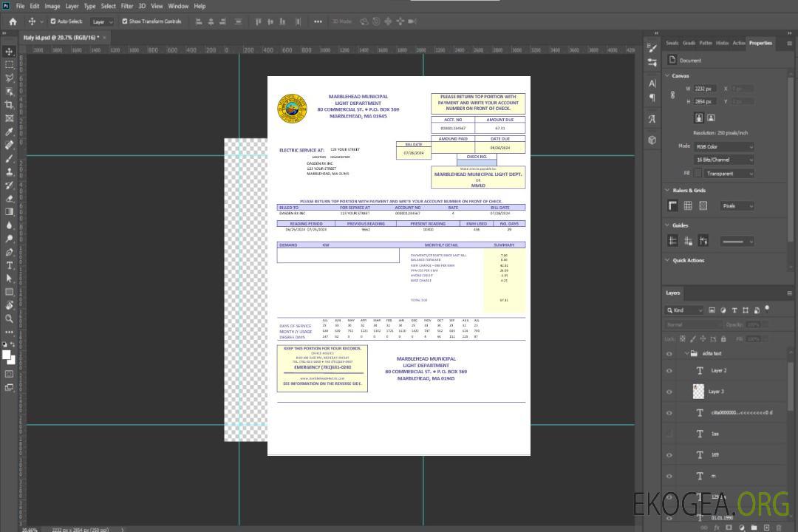This screenshot has height=532, width=798.
Task: Click the canvas width W input field
Action: coord(705,89)
